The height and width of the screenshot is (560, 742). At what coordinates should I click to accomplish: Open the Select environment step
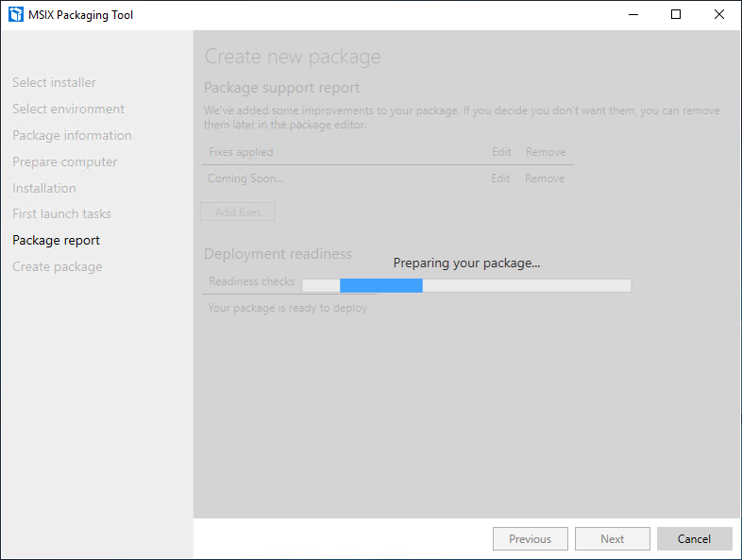click(68, 109)
